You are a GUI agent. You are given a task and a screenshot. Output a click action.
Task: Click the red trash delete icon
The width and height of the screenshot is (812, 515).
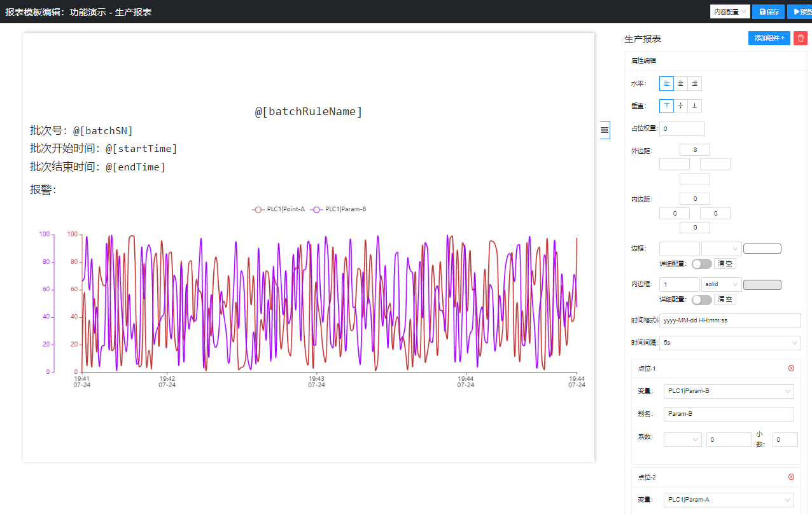(801, 38)
